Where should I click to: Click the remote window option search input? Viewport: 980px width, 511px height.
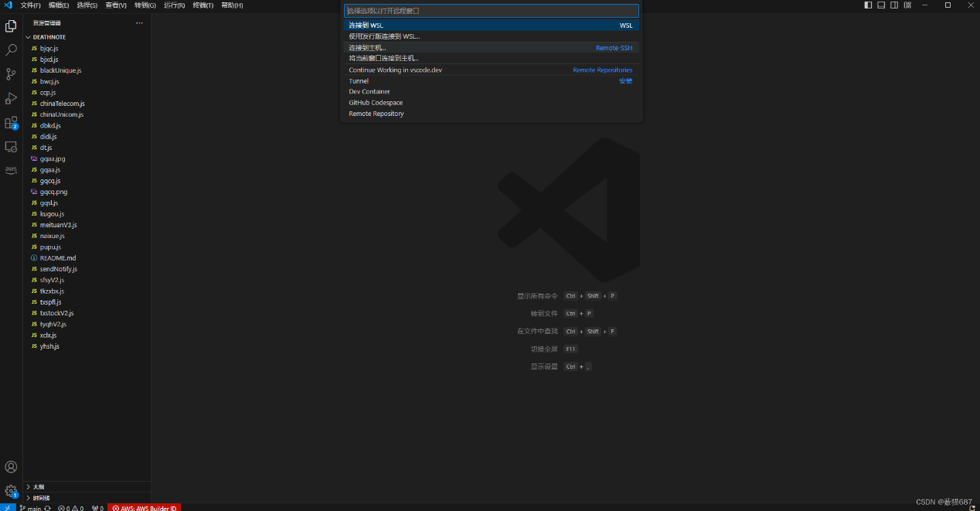pos(492,11)
